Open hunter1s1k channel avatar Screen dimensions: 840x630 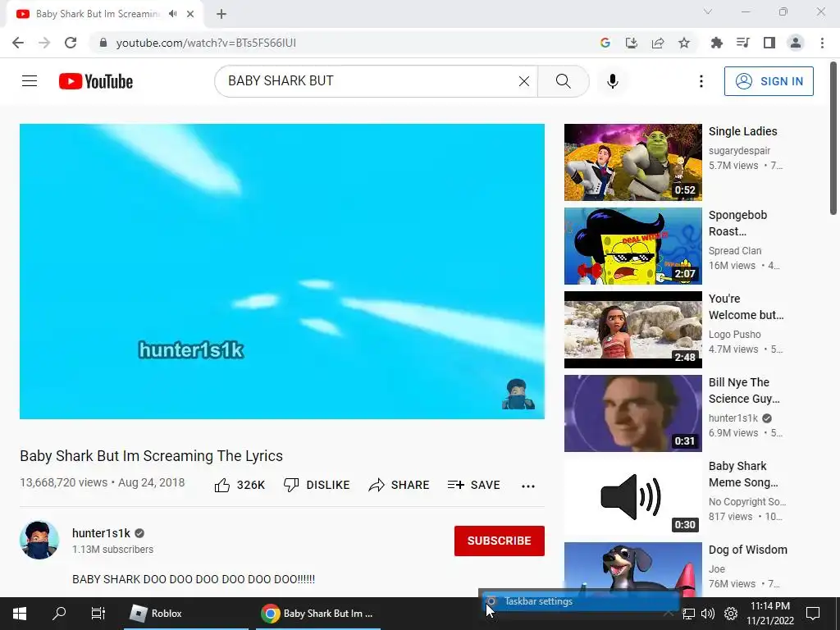tap(39, 540)
